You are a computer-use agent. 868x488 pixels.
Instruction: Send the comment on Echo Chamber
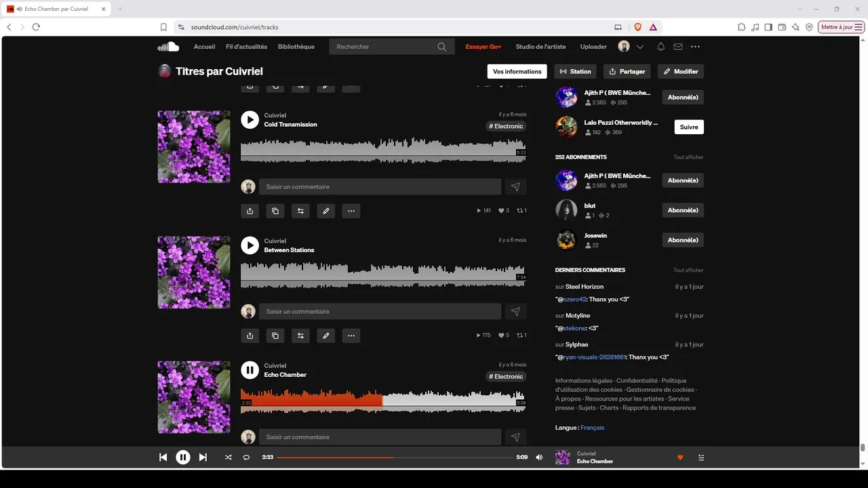[515, 437]
